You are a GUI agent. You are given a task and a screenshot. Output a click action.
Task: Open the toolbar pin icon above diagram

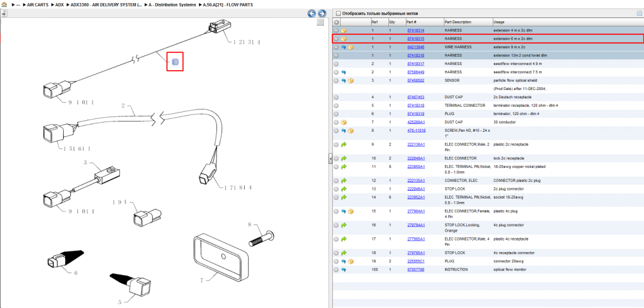coord(4,13)
